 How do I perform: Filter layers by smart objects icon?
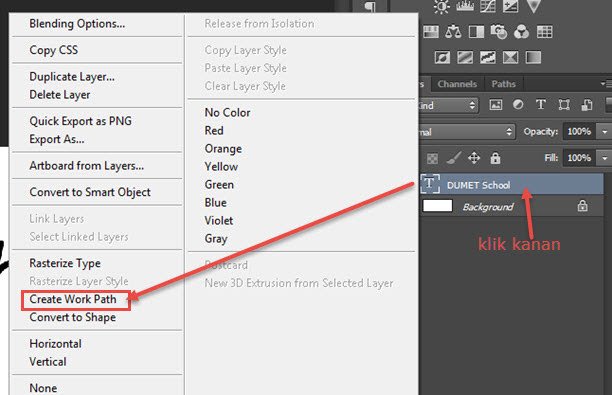[x=587, y=105]
